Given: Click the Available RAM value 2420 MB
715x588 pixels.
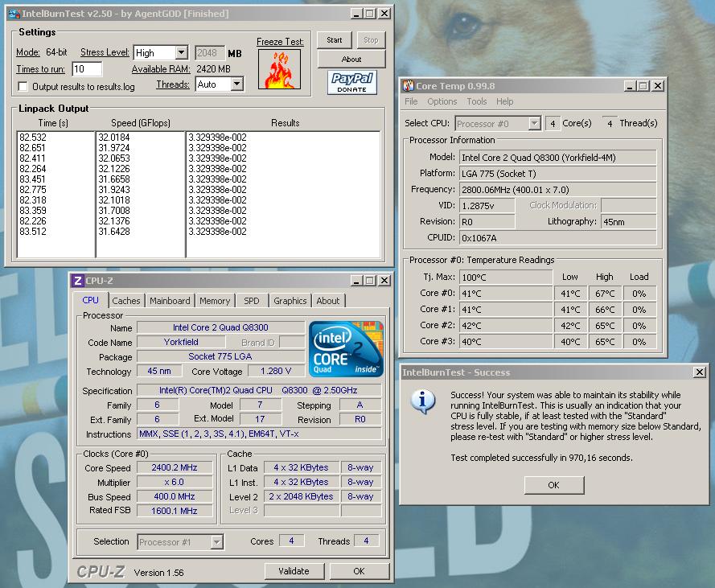Looking at the screenshot, I should click(213, 69).
